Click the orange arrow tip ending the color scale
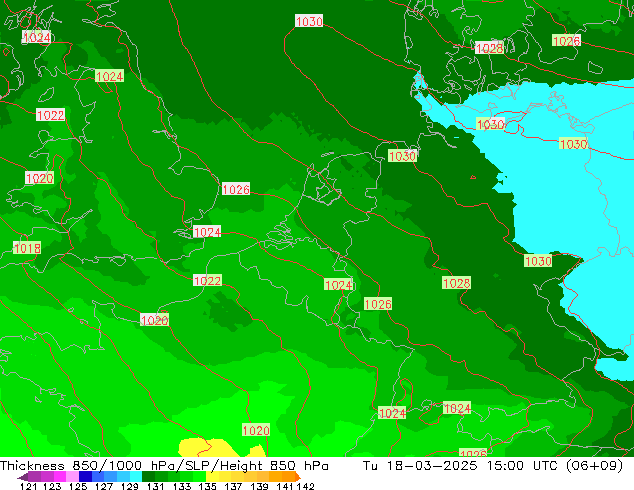 point(298,477)
